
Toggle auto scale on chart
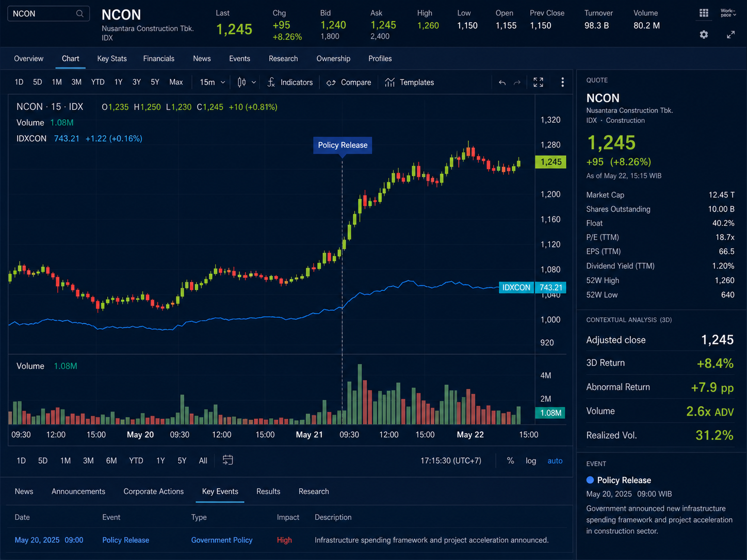pos(555,460)
